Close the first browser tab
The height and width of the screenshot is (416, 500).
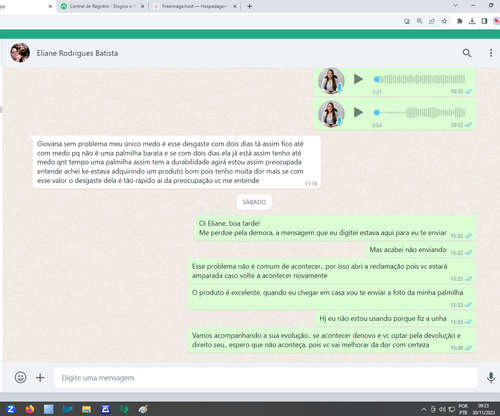click(x=50, y=6)
